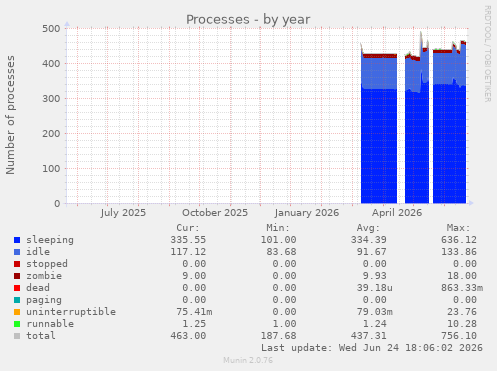Click total current value 463.00
497x371 pixels.
click(188, 336)
